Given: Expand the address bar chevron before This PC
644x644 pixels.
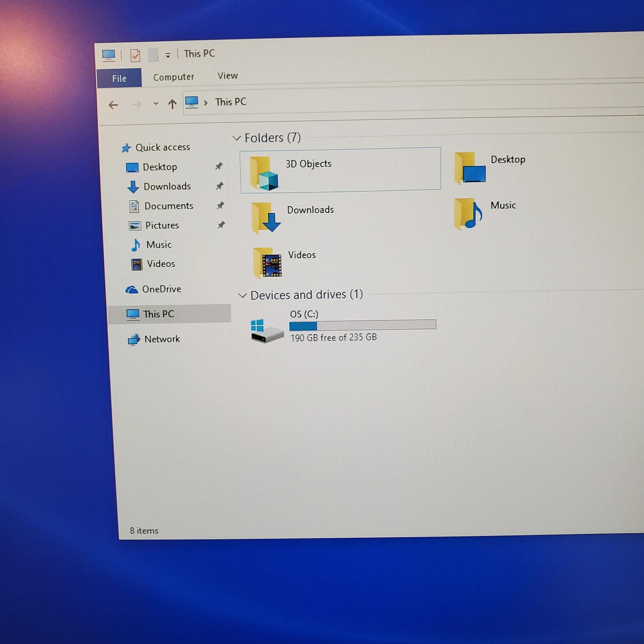Looking at the screenshot, I should [206, 103].
